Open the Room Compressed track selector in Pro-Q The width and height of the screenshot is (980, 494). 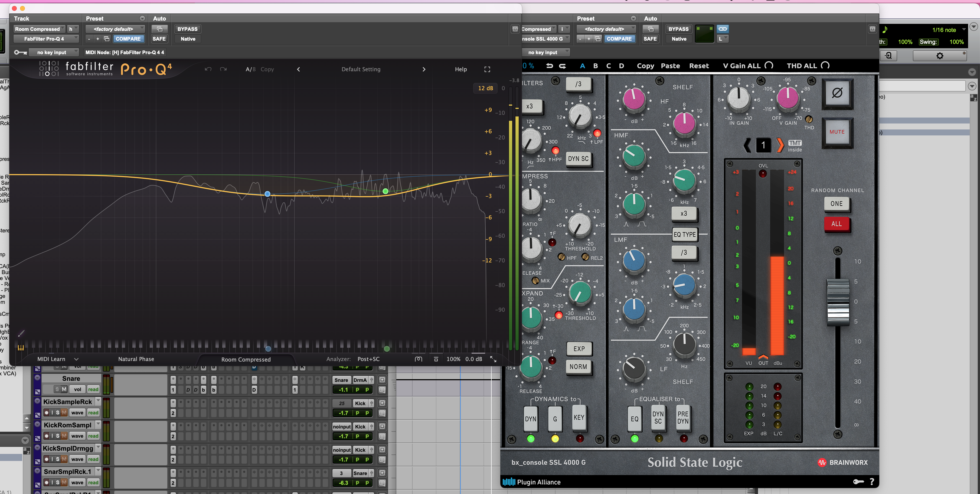[39, 29]
